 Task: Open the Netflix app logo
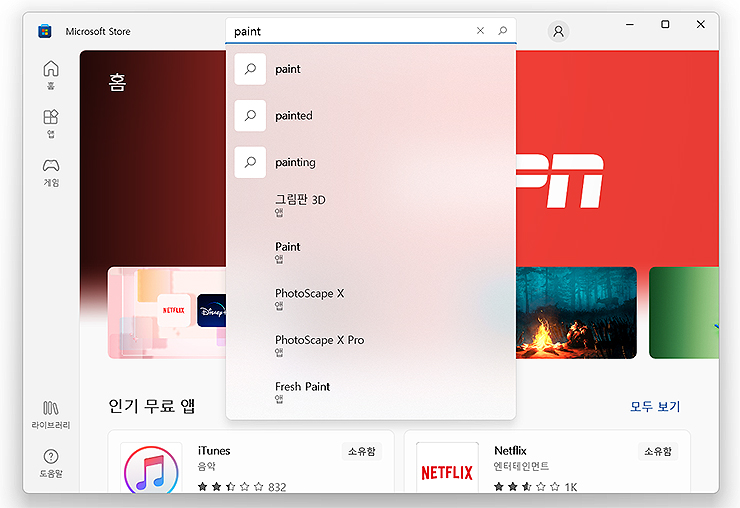coord(447,468)
